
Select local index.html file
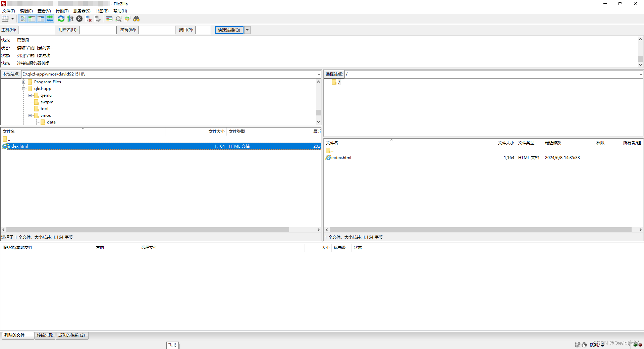161,146
